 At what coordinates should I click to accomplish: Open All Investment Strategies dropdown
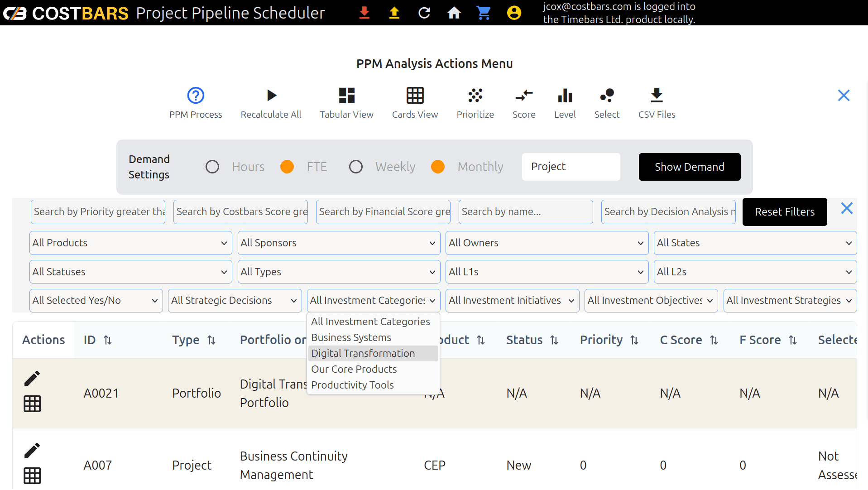(x=790, y=301)
